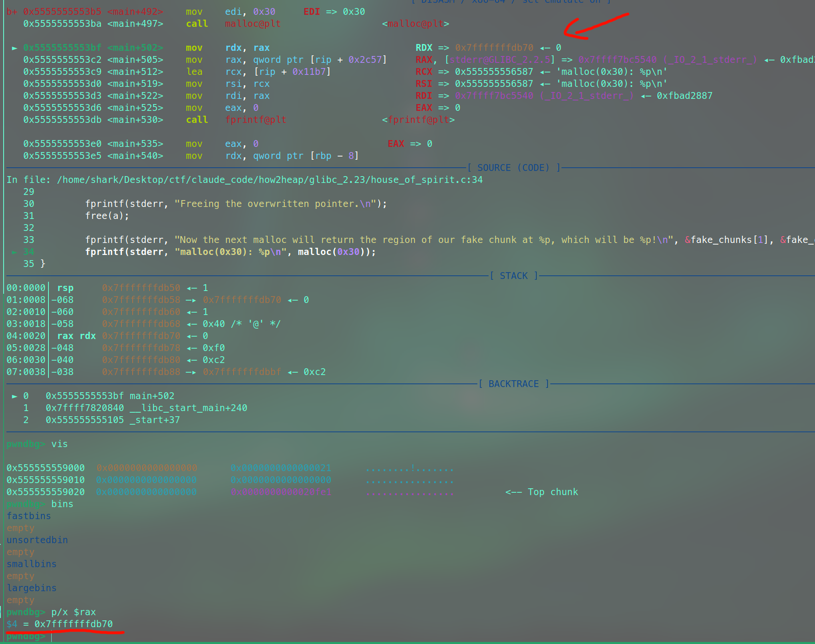Select the fprintf@plt call operand

[x=255, y=120]
